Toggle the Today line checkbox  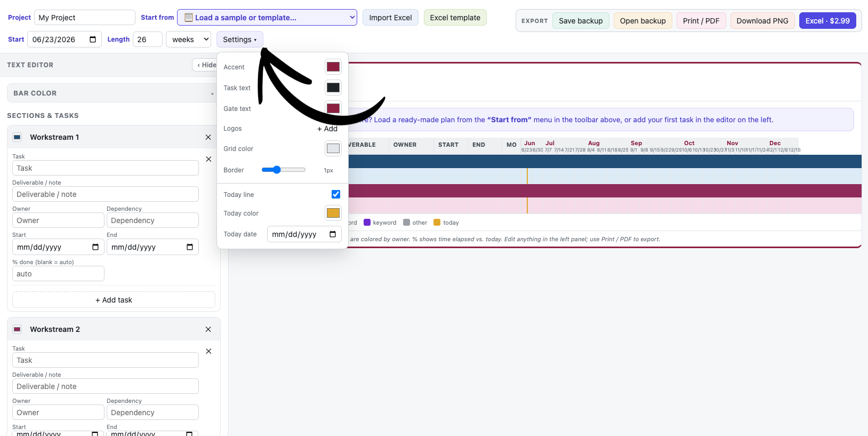[x=336, y=194]
